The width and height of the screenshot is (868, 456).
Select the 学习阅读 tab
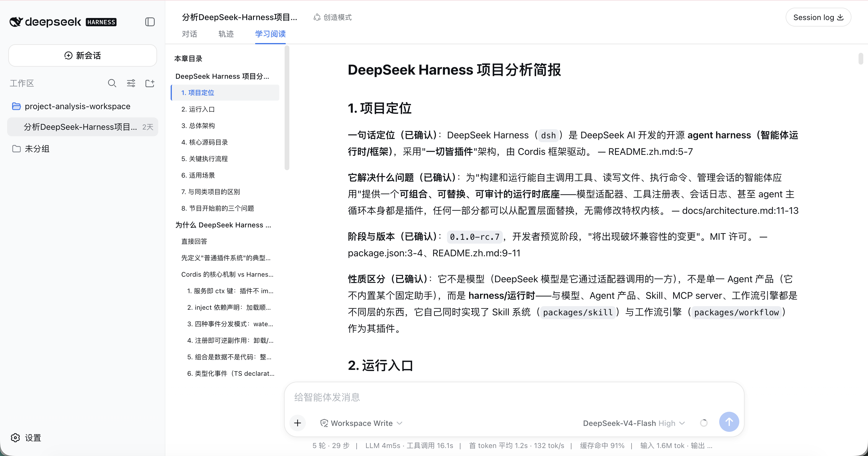tap(270, 34)
